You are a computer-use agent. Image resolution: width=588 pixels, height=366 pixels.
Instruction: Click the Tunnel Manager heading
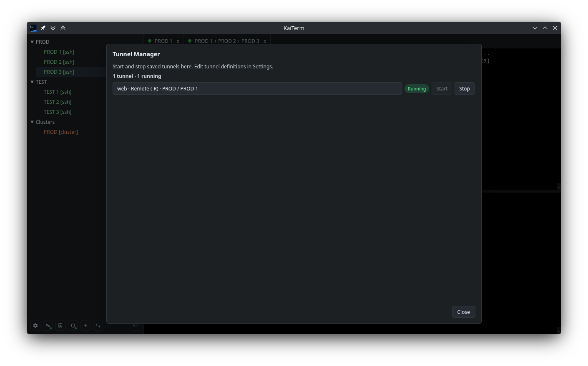pos(136,54)
